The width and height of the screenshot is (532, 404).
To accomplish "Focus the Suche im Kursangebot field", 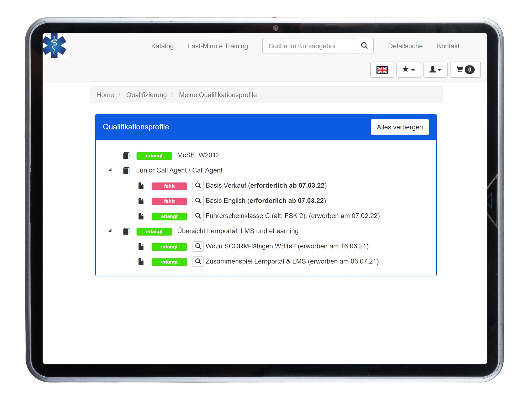I will [308, 46].
